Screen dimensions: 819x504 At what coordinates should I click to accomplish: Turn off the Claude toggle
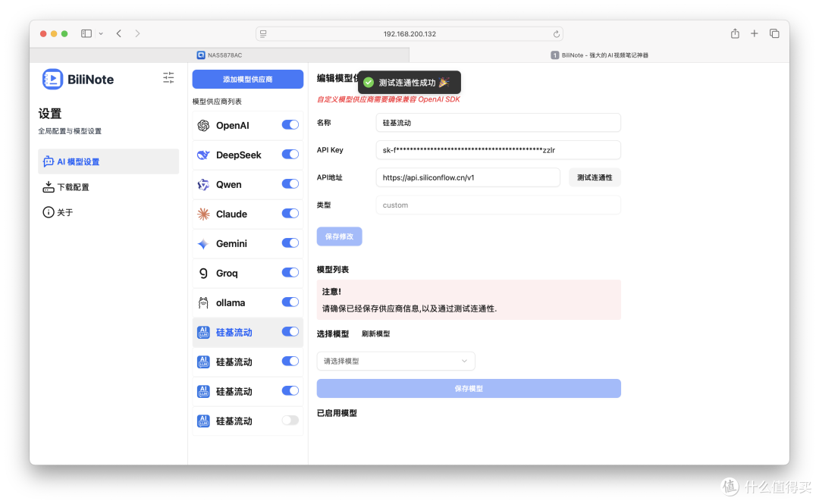[290, 214]
